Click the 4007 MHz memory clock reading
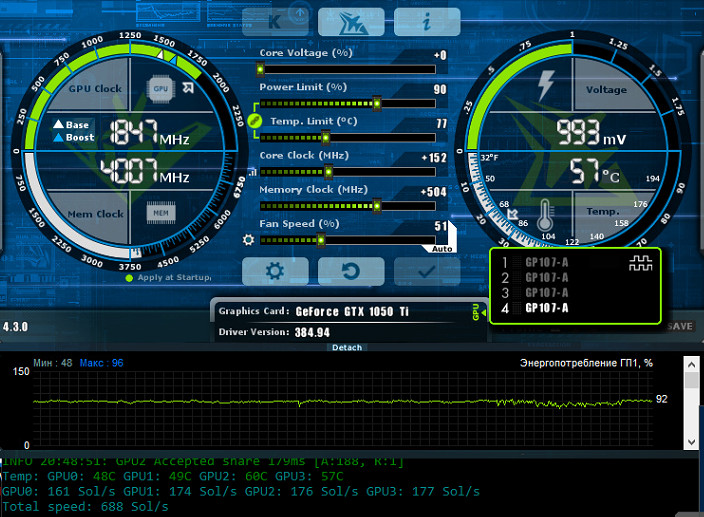This screenshot has height=517, width=704. (145, 171)
